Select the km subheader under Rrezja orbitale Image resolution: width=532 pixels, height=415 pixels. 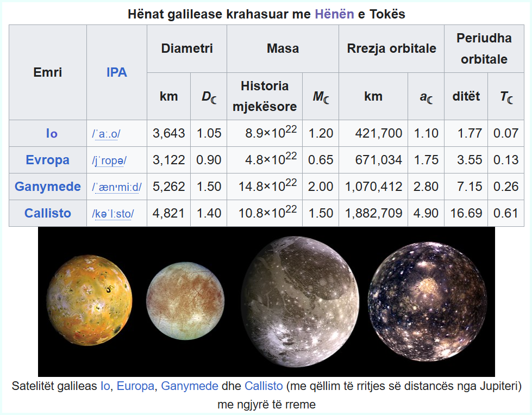[373, 96]
